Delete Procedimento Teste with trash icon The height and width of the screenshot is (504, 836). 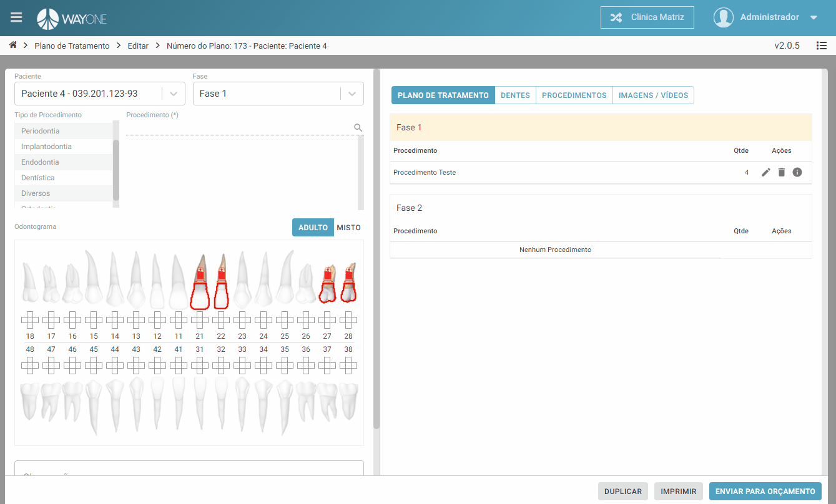coord(781,172)
